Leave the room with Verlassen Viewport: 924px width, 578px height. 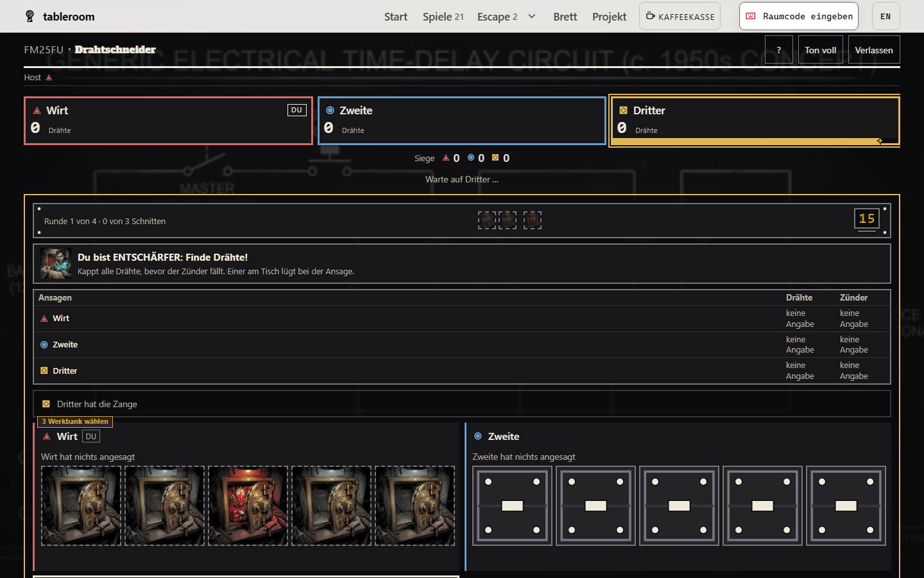tap(874, 49)
